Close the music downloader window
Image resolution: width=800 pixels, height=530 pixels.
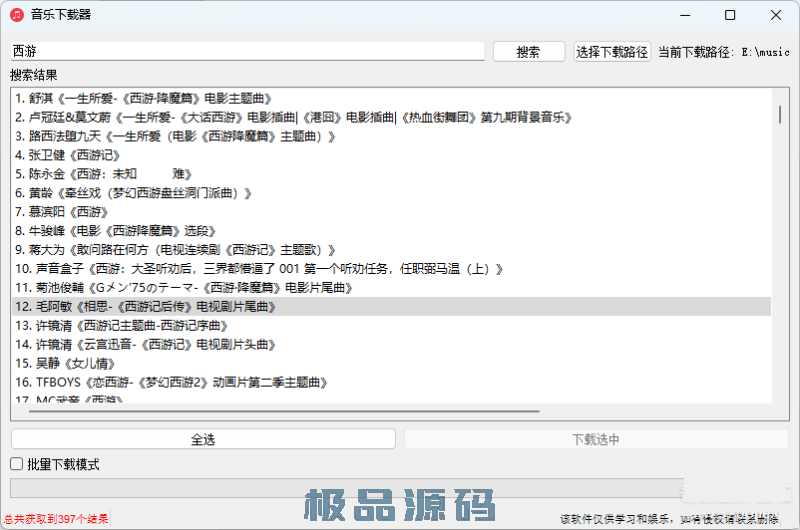776,16
